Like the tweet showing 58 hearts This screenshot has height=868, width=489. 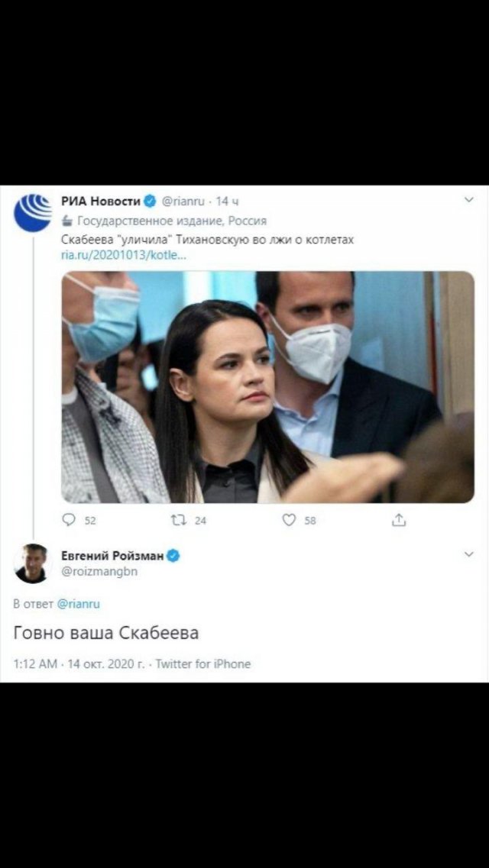click(289, 520)
